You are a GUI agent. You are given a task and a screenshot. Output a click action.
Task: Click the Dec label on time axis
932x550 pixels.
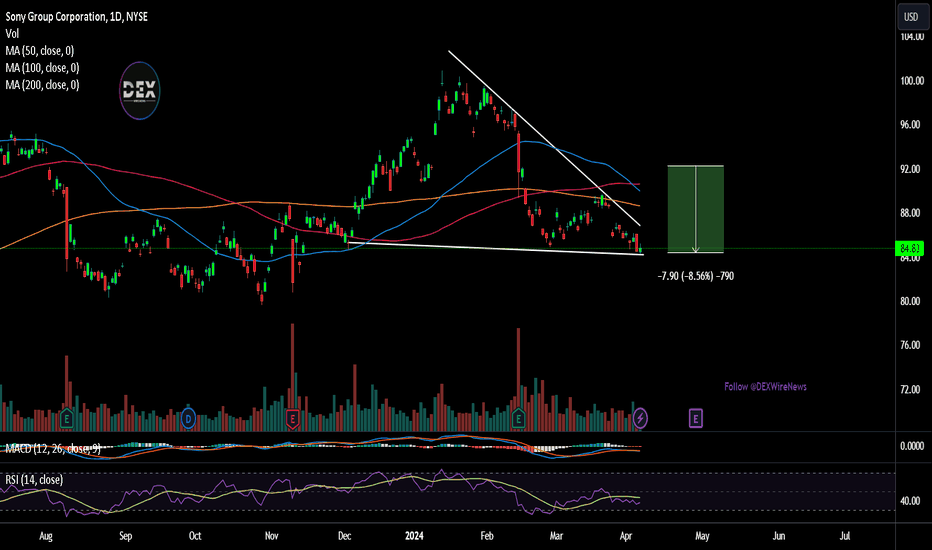[x=344, y=536]
